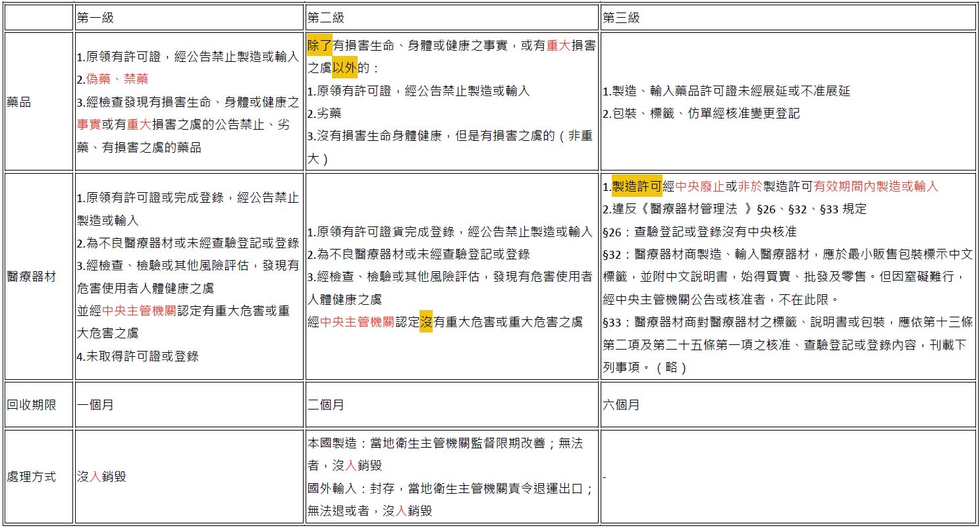Select the 2.劣藥 line in 第二級
Image resolution: width=980 pixels, height=528 pixels.
click(x=325, y=113)
